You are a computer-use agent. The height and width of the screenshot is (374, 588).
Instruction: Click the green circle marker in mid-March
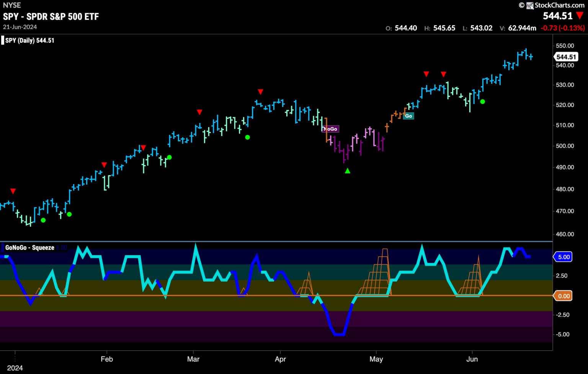(247, 137)
